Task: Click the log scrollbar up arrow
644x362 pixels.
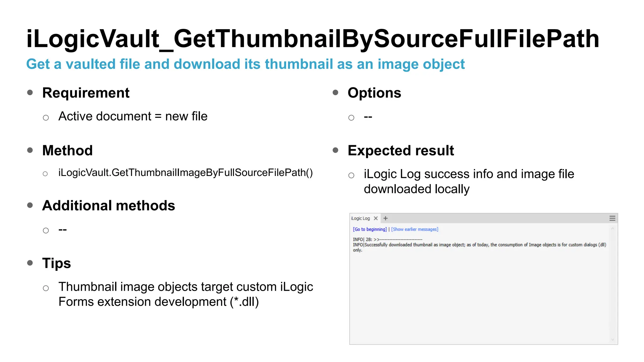Action: coord(613,229)
